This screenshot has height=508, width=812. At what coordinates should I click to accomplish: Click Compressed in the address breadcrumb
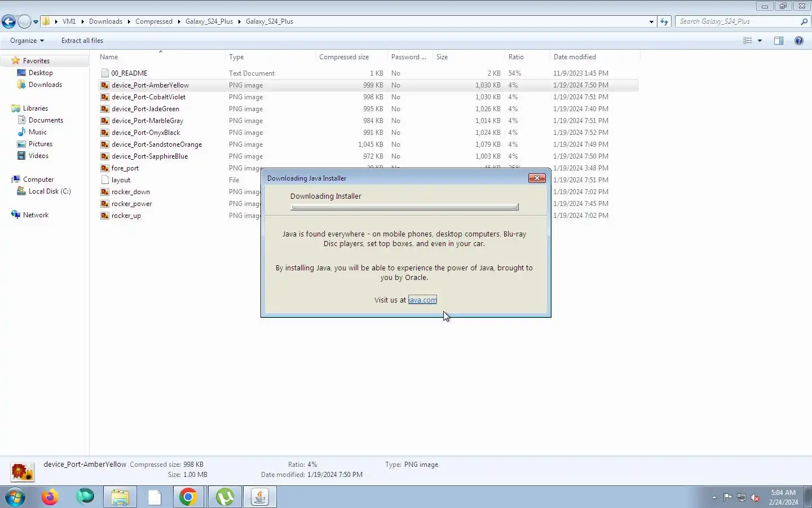click(154, 21)
